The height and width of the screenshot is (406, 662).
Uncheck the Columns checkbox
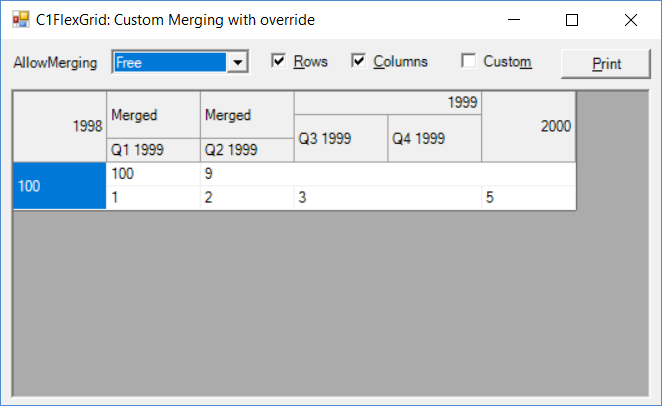pos(360,62)
